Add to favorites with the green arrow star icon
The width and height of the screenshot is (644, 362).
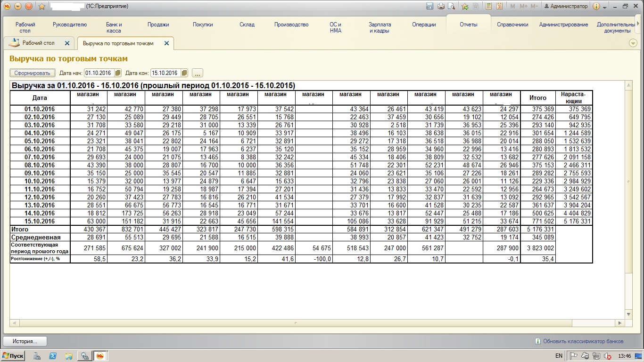point(465,6)
